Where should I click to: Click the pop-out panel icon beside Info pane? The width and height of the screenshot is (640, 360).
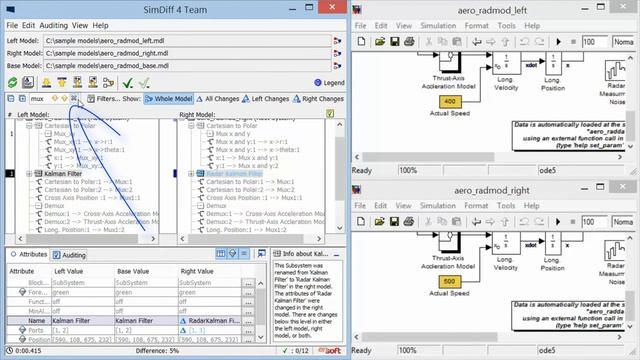pyautogui.click(x=262, y=254)
